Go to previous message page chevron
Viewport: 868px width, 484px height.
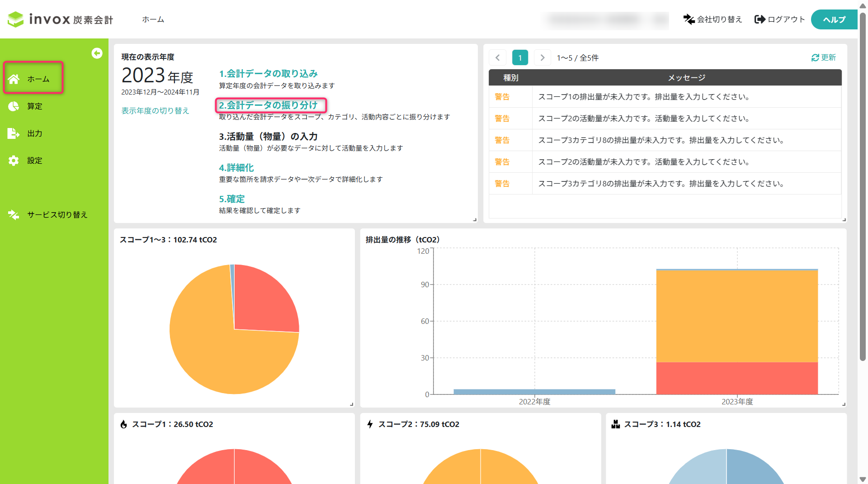tap(498, 57)
